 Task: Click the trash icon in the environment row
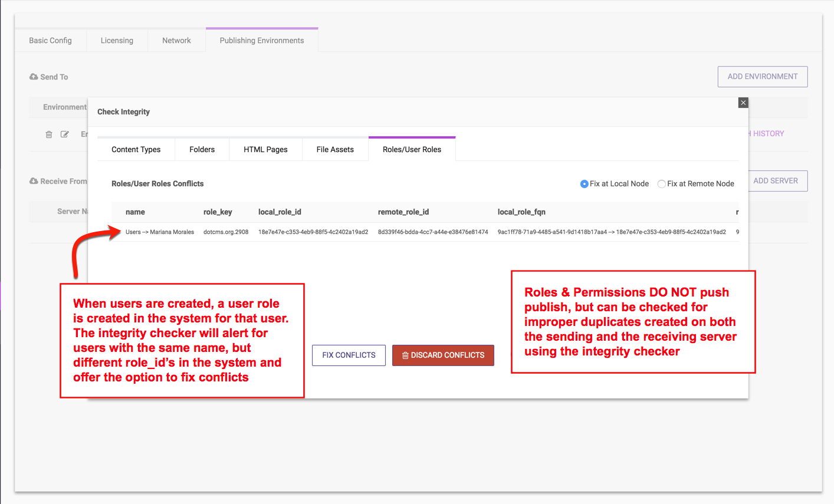tap(49, 134)
